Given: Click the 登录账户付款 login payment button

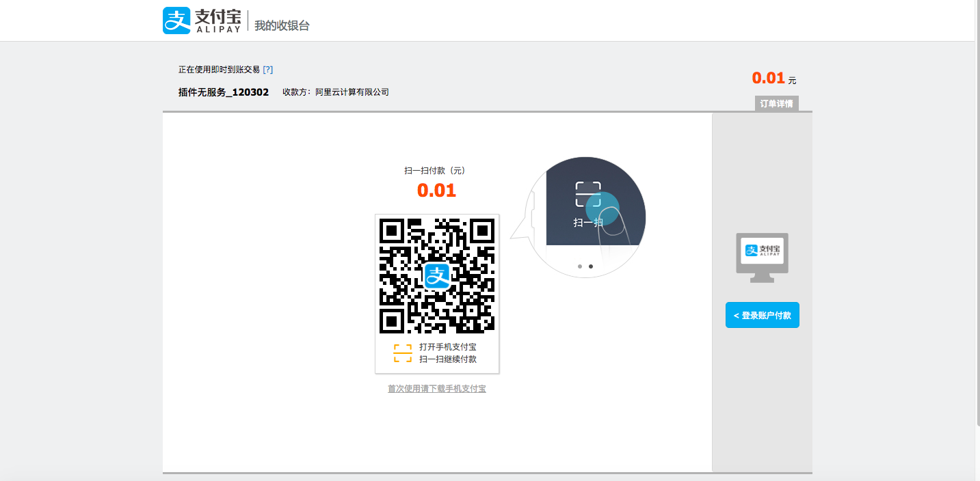Looking at the screenshot, I should (763, 315).
